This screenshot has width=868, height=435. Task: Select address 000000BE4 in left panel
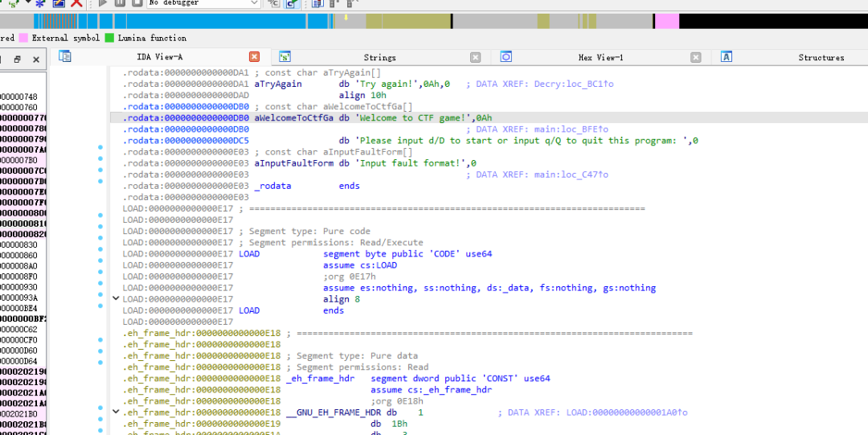(18, 307)
